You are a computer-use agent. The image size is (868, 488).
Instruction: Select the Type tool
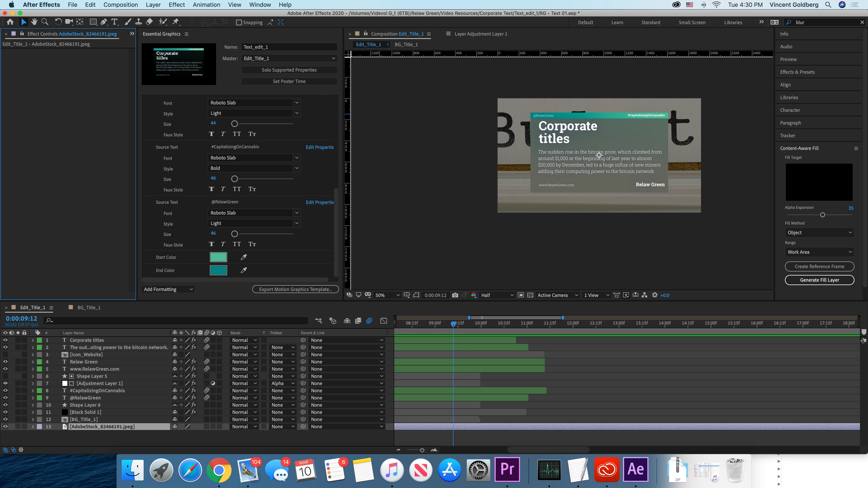115,22
